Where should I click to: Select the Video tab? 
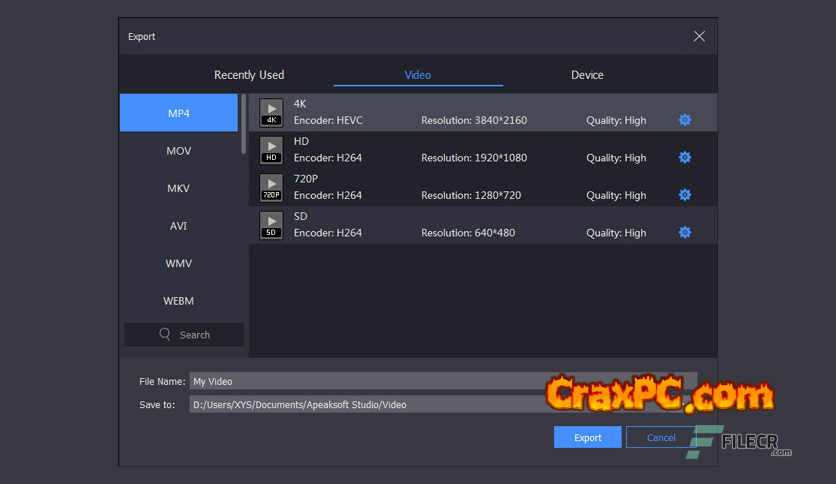click(x=417, y=75)
